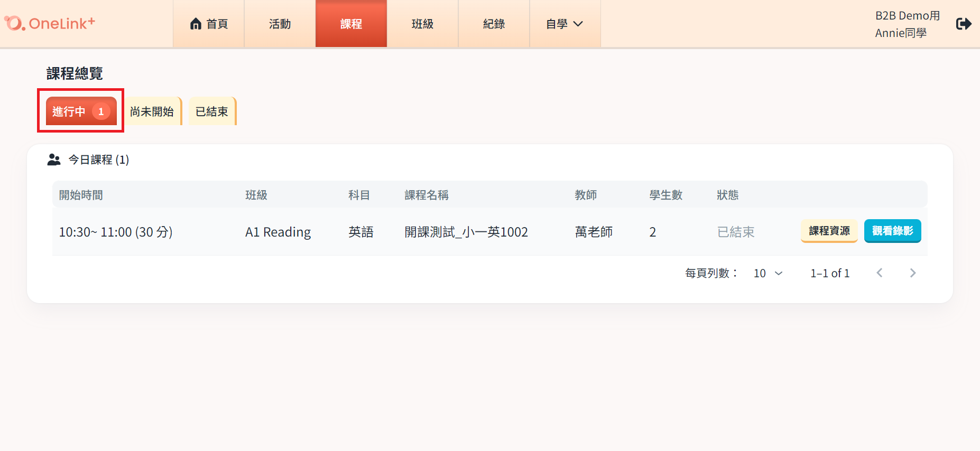Click the 已結束 status cell in the row
980x451 pixels.
coord(736,232)
